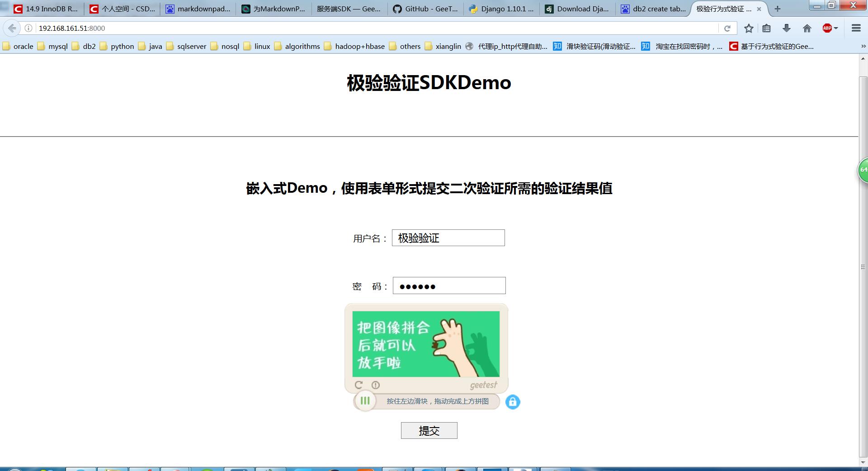Open a new browser tab
This screenshot has width=868, height=471.
(778, 9)
